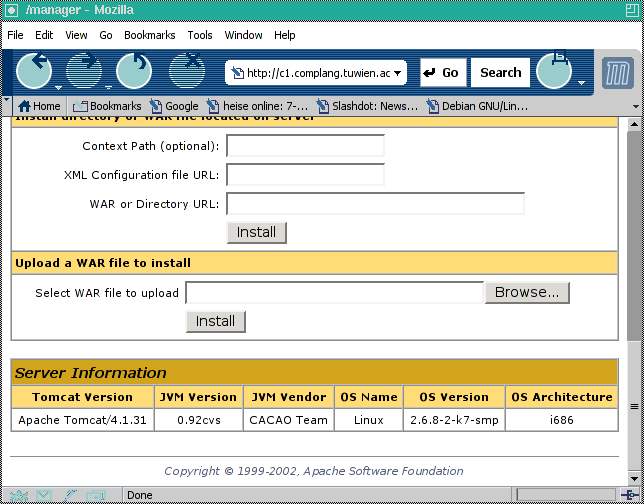
Task: Open the Help menu
Action: coord(285,35)
